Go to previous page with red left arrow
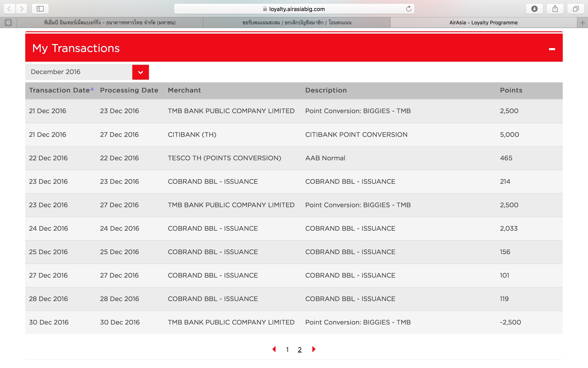Viewport: 588px width, 368px height. pyautogui.click(x=274, y=349)
